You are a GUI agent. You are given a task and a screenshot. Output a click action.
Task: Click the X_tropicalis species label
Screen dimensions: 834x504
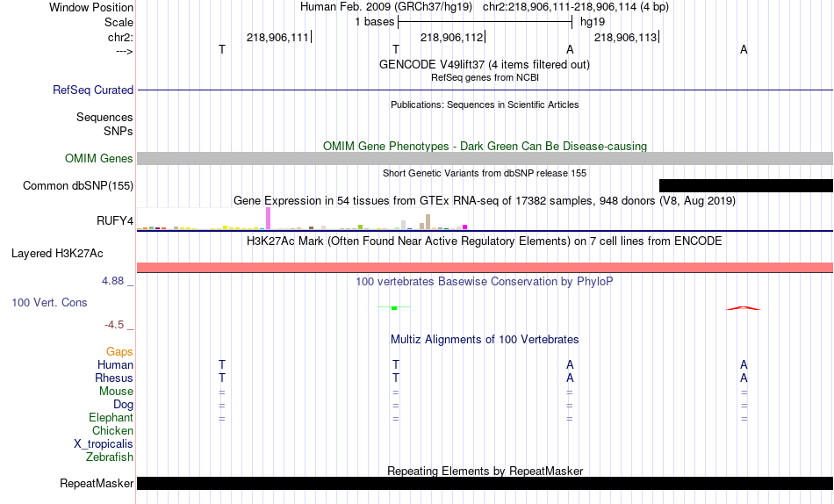click(x=104, y=444)
